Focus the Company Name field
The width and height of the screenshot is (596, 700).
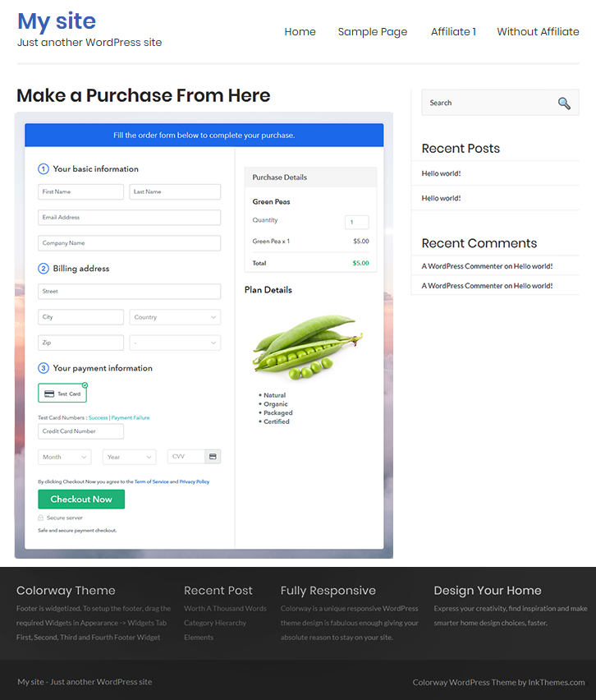pyautogui.click(x=130, y=243)
